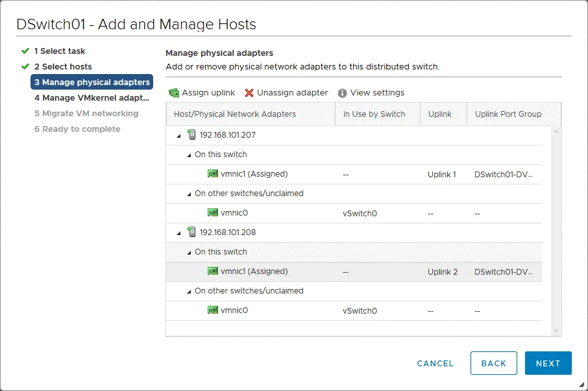Click the host icon beside 192.168.101.208
Image resolution: width=588 pixels, height=391 pixels.
click(x=192, y=232)
